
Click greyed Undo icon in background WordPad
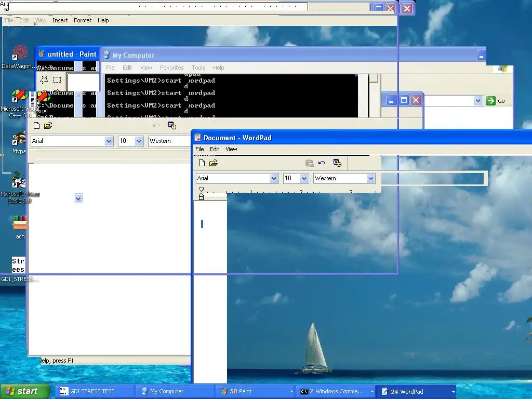tap(156, 126)
